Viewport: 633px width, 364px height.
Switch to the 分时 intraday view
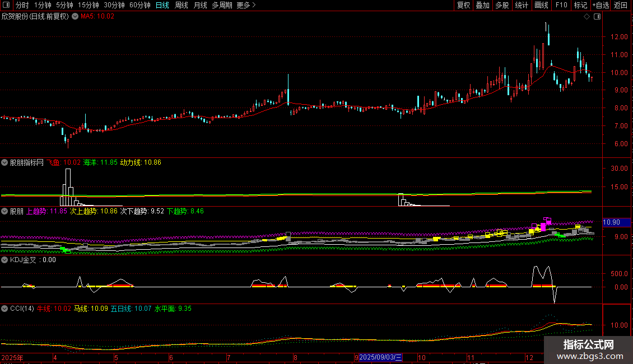click(22, 5)
